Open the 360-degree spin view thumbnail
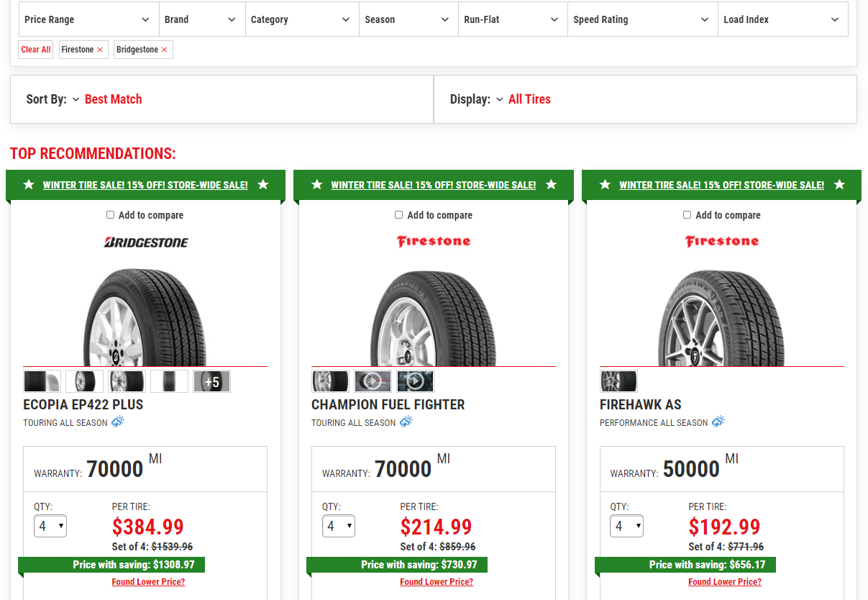Screen dimensions: 868x600 [x=373, y=381]
